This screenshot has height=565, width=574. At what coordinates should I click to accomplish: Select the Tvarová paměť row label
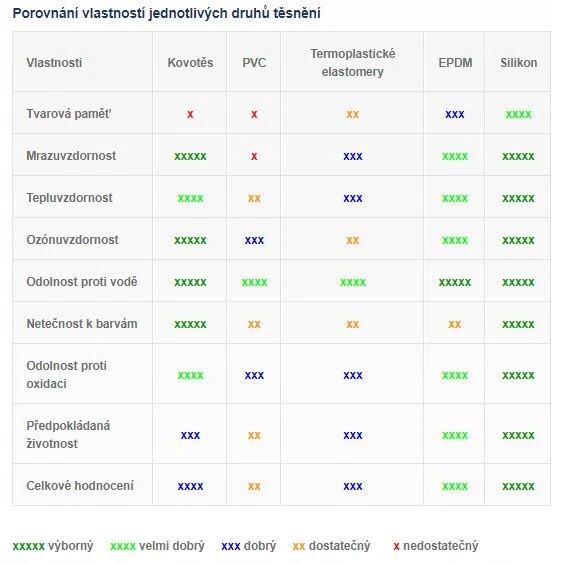[68, 114]
